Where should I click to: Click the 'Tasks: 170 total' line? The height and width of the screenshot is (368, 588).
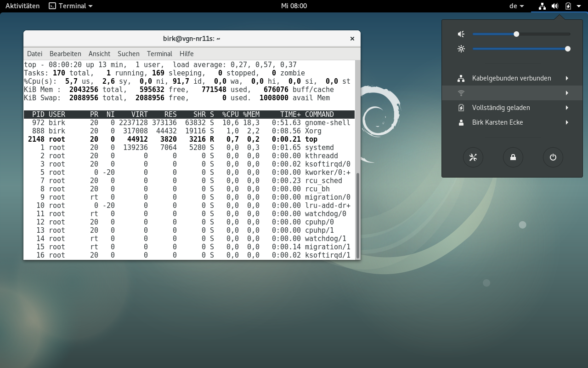click(164, 73)
